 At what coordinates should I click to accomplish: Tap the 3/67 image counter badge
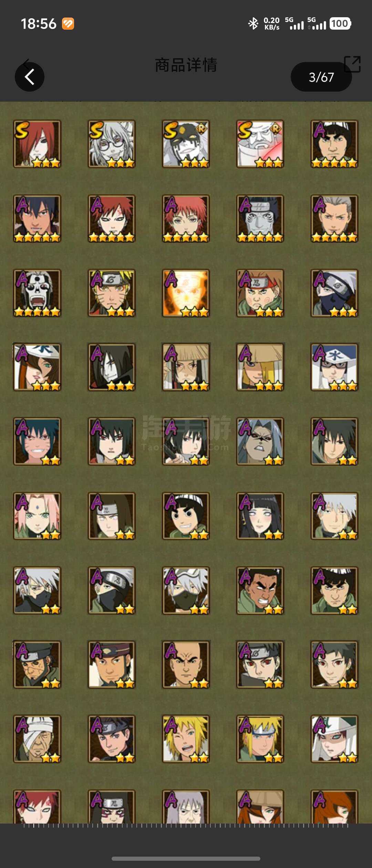coord(321,77)
